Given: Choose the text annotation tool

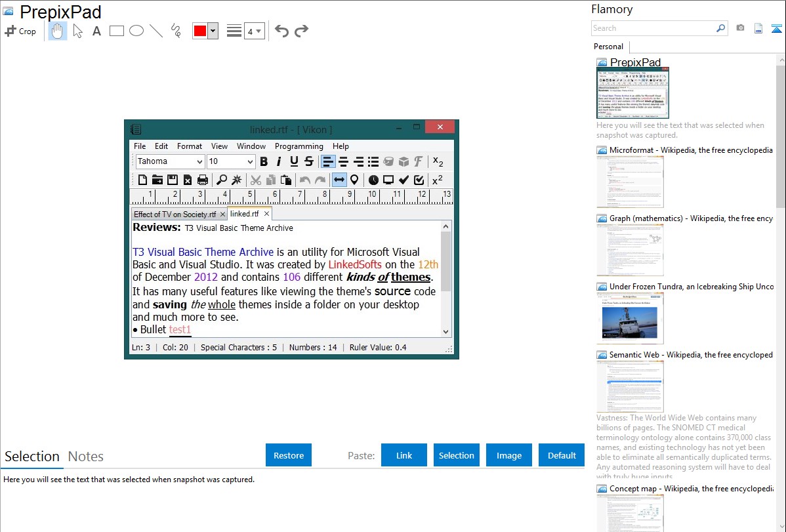Looking at the screenshot, I should 96,31.
